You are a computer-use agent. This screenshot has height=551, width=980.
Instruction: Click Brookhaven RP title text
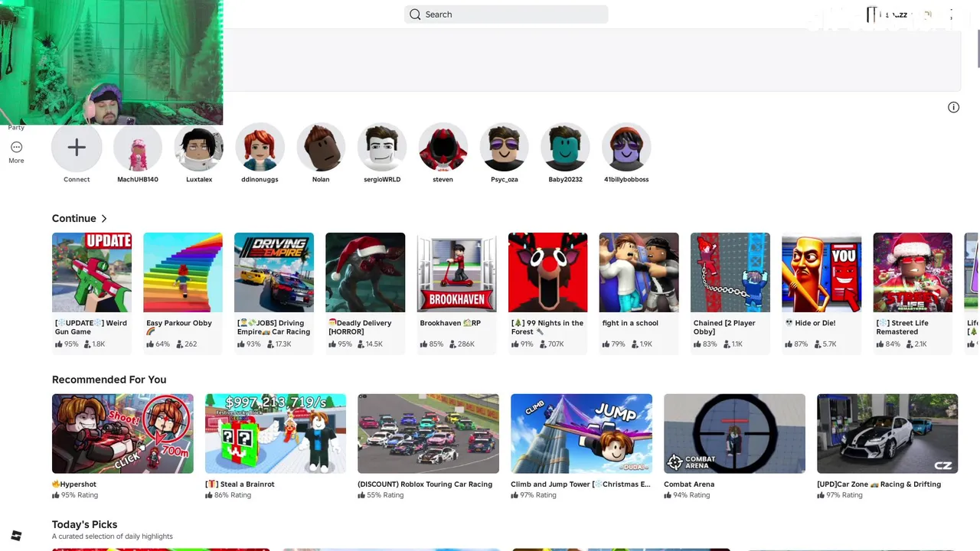(x=450, y=323)
